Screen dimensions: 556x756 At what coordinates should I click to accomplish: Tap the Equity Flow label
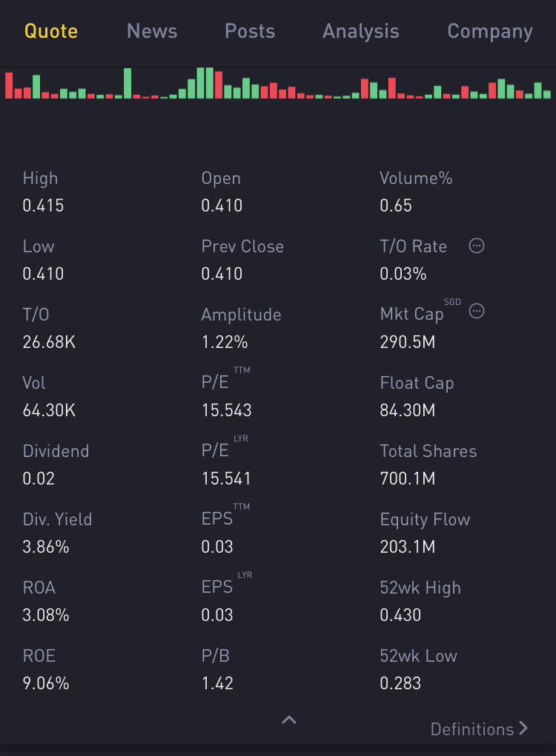pos(425,519)
